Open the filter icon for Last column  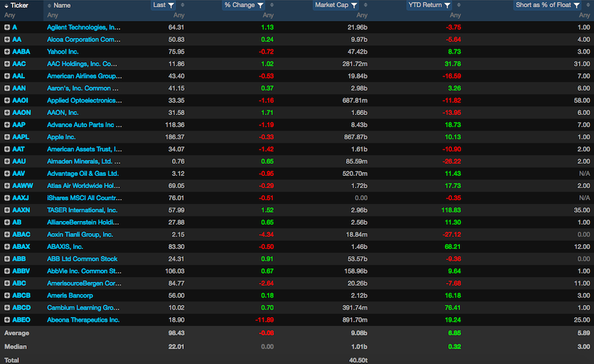[171, 5]
